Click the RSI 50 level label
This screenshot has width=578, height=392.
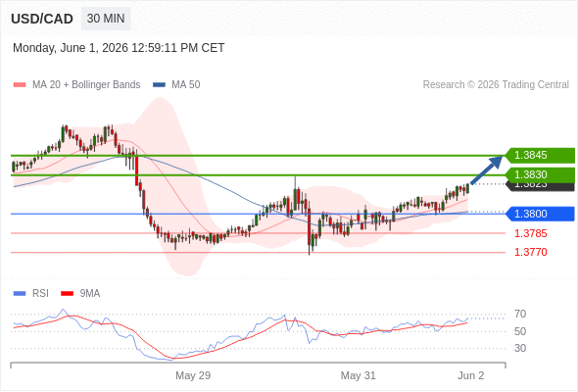pyautogui.click(x=520, y=331)
